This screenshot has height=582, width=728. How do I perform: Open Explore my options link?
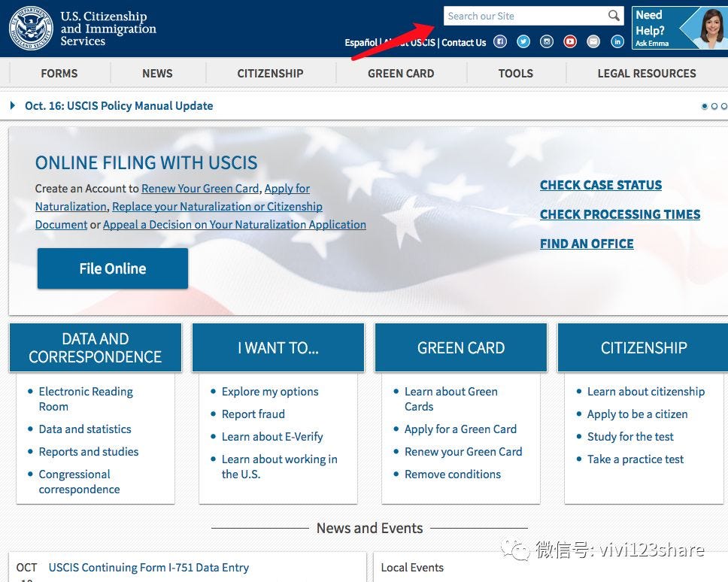pyautogui.click(x=270, y=392)
